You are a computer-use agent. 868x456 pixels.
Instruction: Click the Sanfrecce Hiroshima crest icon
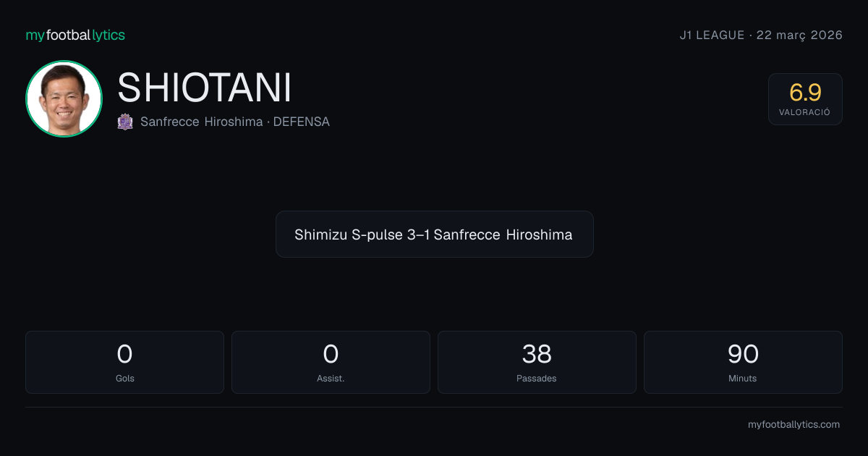click(x=125, y=122)
